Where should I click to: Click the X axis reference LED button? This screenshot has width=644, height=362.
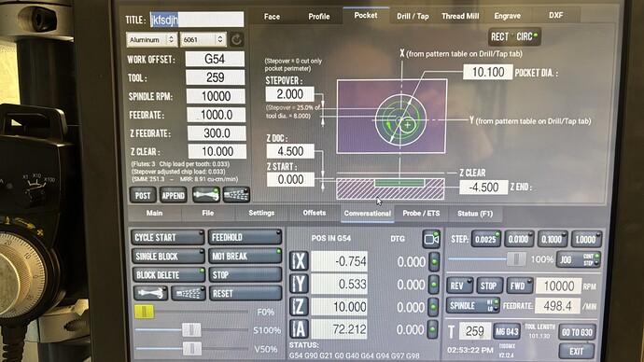click(434, 261)
